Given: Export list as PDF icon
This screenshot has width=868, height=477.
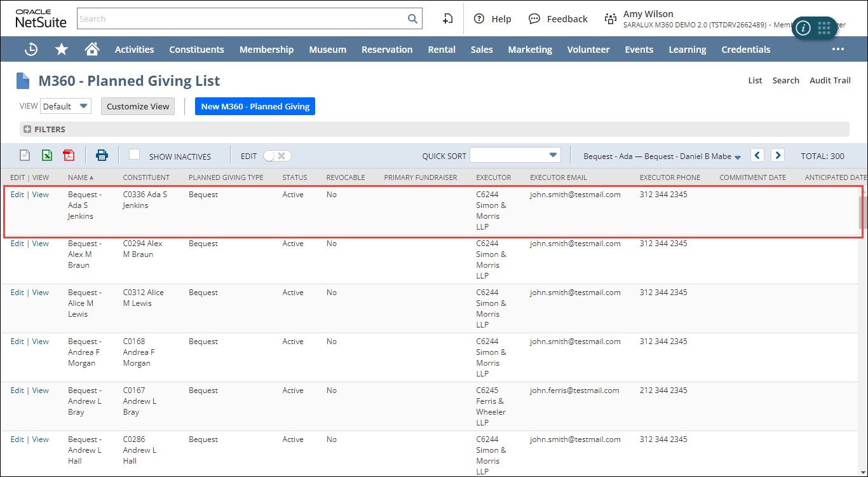Looking at the screenshot, I should click(69, 156).
